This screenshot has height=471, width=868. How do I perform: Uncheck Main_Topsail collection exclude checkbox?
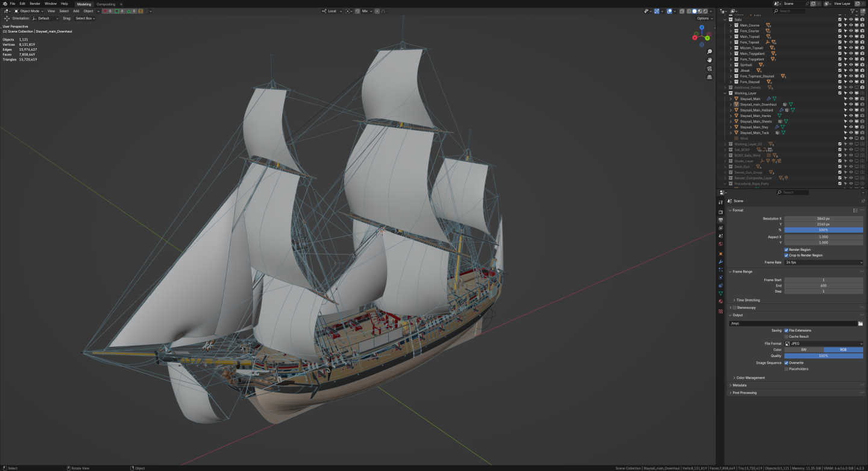tap(840, 36)
